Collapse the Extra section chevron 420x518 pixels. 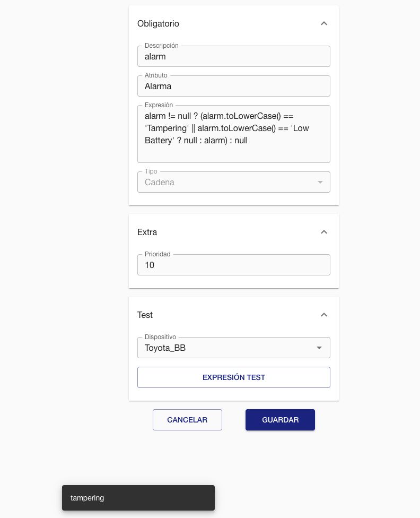tap(324, 232)
